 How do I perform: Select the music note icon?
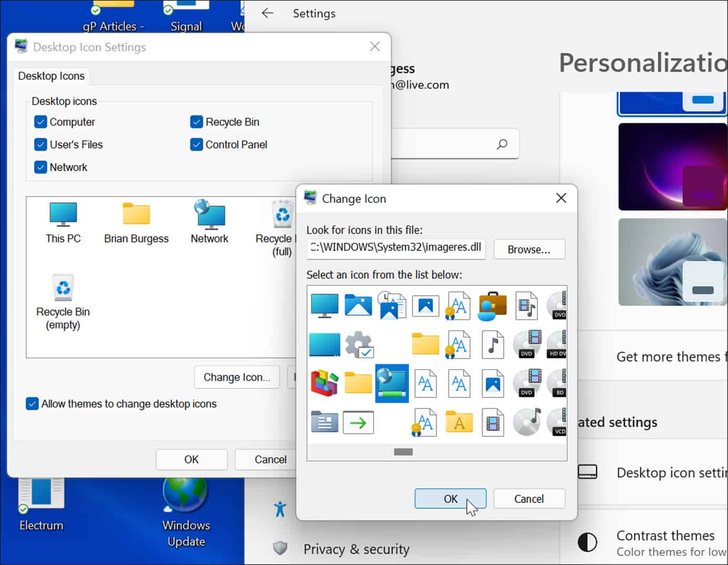(x=492, y=344)
